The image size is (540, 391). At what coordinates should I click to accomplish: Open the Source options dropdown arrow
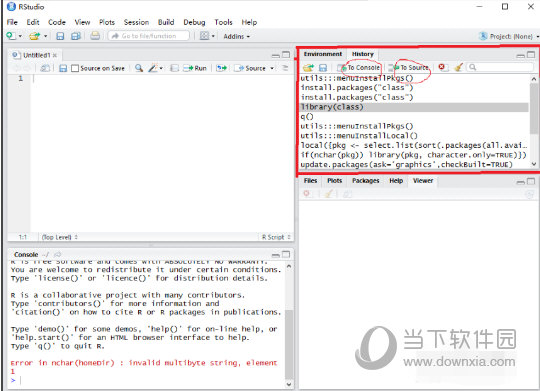(x=272, y=68)
